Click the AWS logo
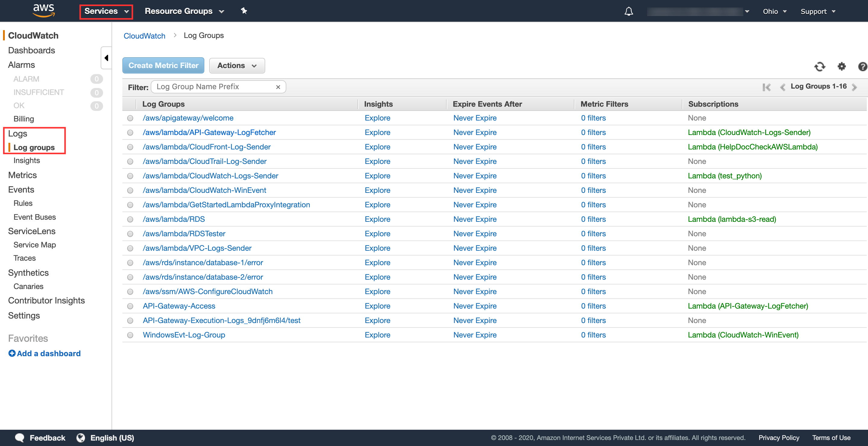Viewport: 868px width, 446px height. [43, 11]
